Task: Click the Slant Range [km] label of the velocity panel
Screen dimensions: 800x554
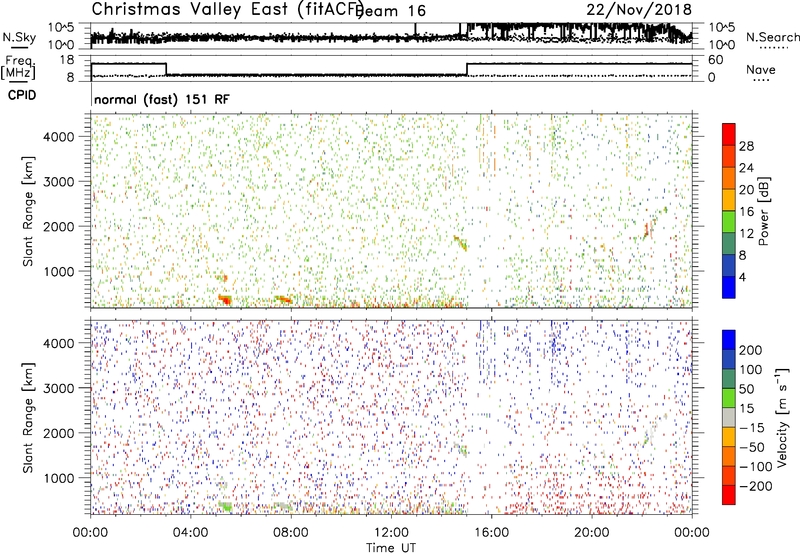Action: click(x=28, y=418)
